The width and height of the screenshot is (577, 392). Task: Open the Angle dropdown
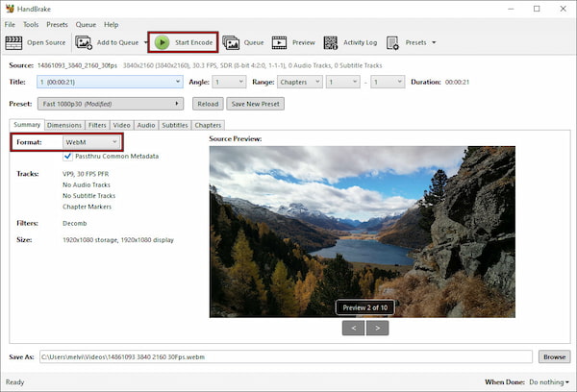click(229, 82)
